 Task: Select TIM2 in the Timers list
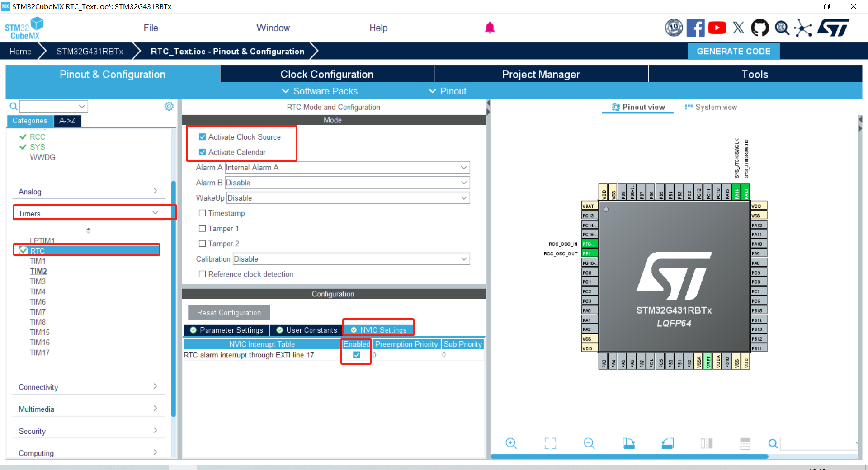(x=38, y=271)
